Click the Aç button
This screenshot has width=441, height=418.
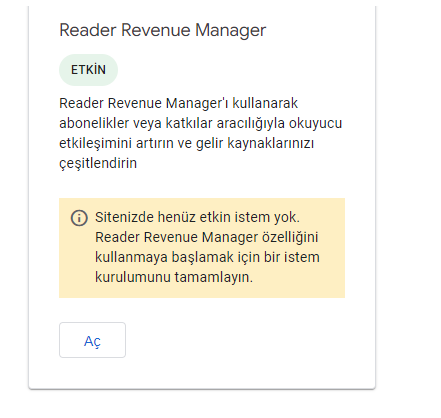92,340
